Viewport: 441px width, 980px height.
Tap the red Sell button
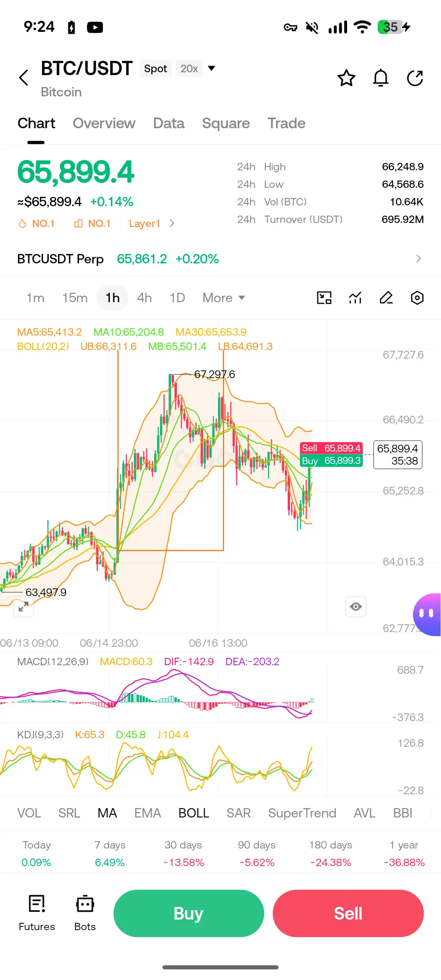[348, 913]
